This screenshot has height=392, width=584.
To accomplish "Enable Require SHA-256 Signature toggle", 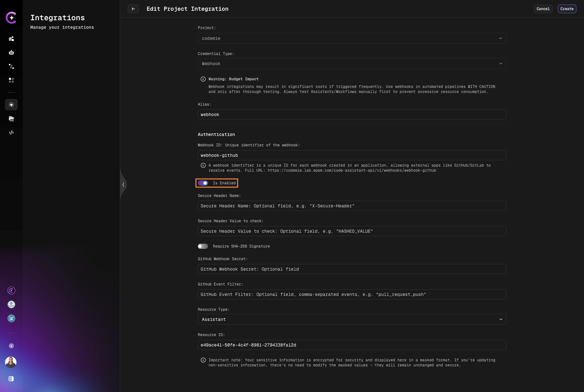I will pos(203,246).
